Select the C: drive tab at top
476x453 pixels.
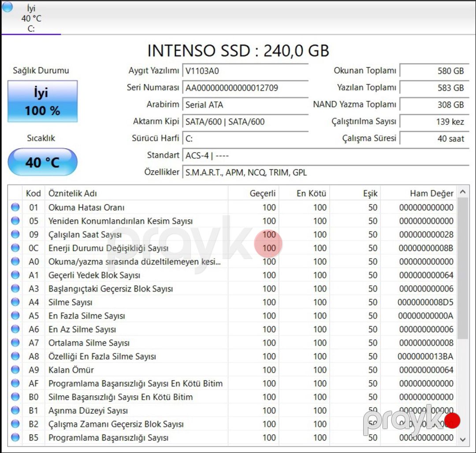click(31, 18)
